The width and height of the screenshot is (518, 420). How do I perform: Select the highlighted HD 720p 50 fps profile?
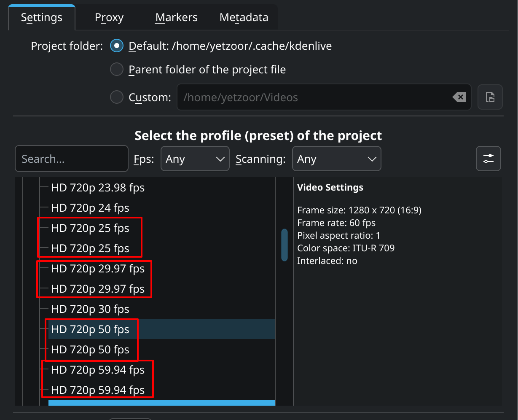tap(90, 329)
